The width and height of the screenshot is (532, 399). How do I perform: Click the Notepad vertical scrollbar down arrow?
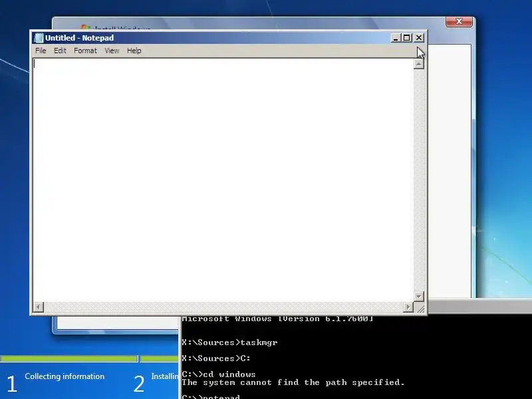click(x=419, y=296)
